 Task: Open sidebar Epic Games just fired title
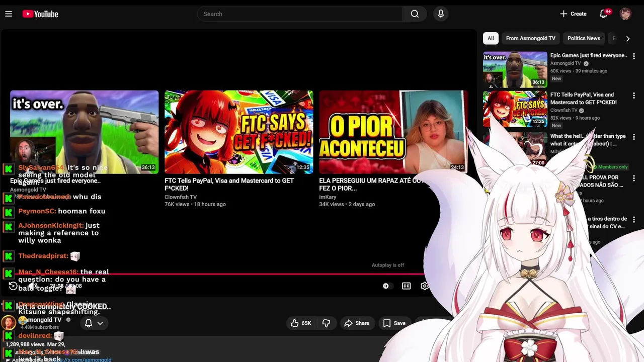[x=589, y=55]
